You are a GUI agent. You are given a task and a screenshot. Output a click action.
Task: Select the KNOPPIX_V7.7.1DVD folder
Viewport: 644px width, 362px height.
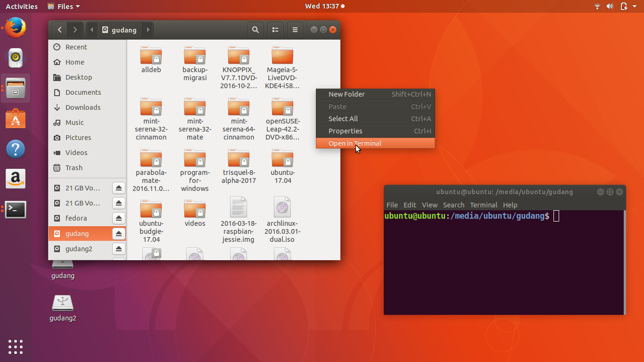pyautogui.click(x=239, y=68)
